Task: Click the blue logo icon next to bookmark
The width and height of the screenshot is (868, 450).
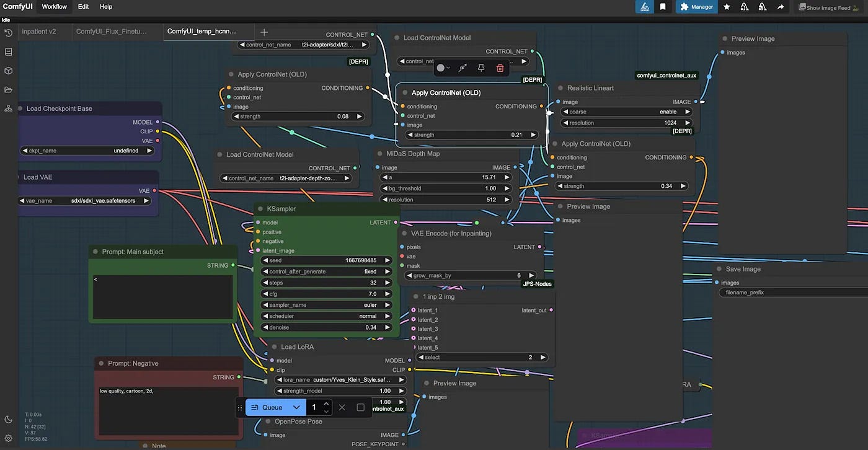Action: point(645,7)
